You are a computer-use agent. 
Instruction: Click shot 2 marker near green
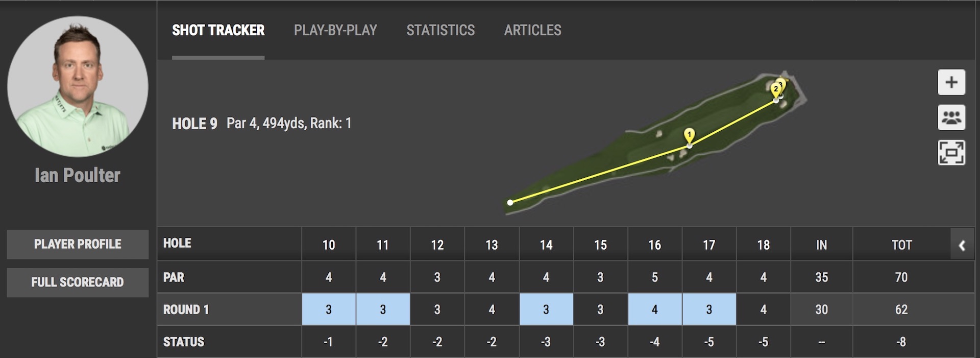(775, 90)
